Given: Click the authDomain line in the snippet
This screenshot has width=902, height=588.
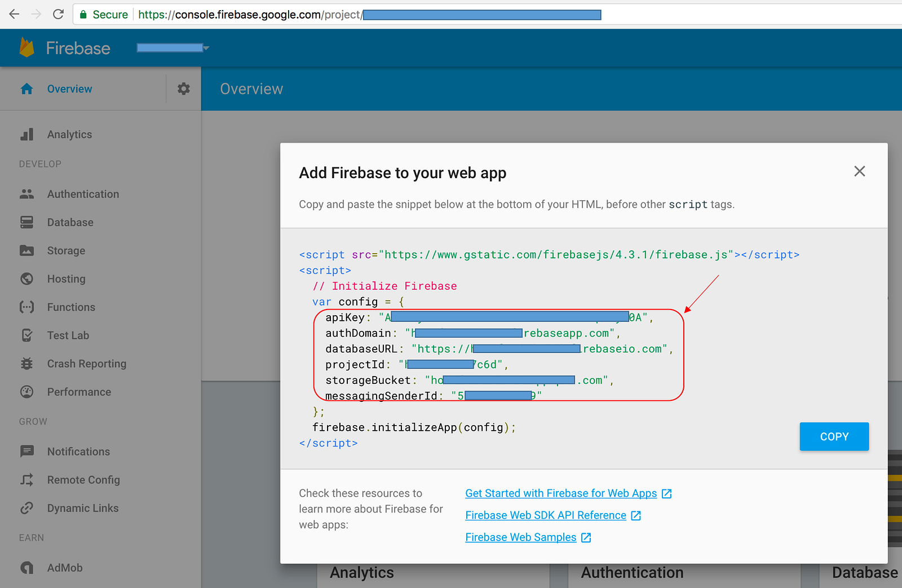Looking at the screenshot, I should (472, 333).
